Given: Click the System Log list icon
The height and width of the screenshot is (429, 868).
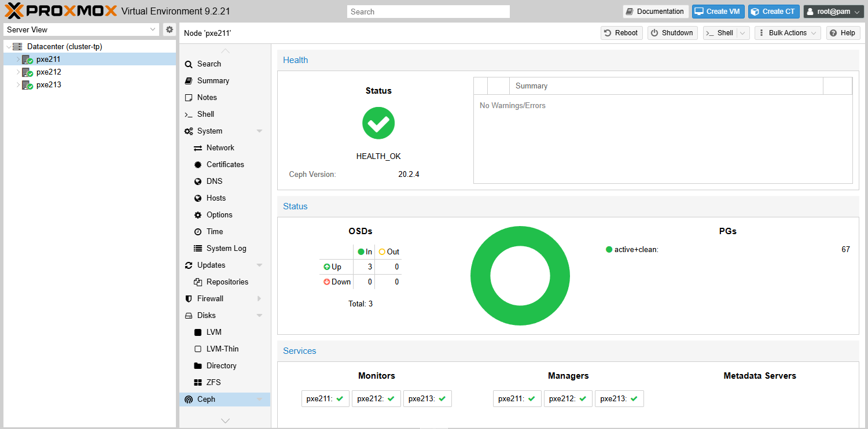Looking at the screenshot, I should [198, 249].
